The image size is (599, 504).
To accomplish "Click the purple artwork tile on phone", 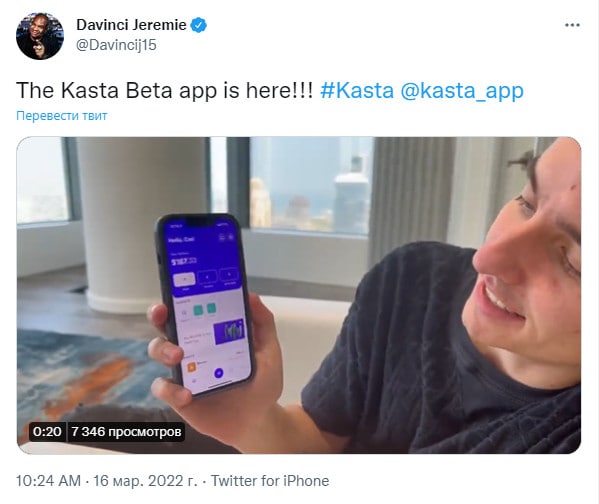I will [229, 331].
